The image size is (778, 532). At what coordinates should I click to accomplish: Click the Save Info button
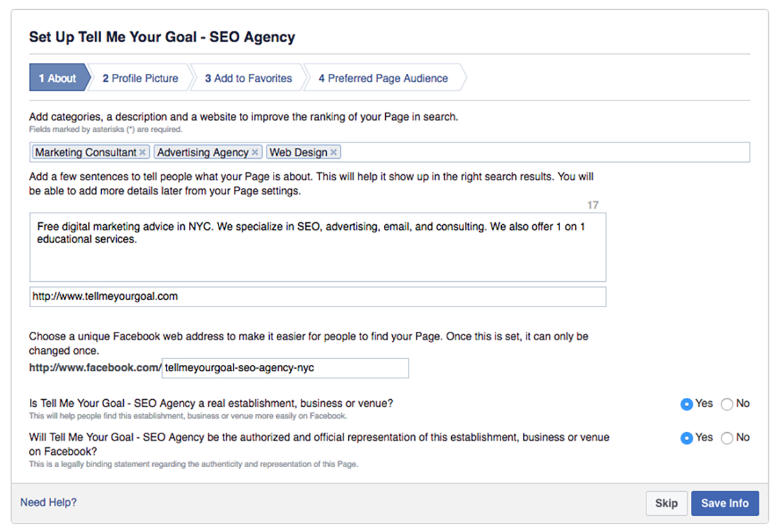click(x=725, y=503)
